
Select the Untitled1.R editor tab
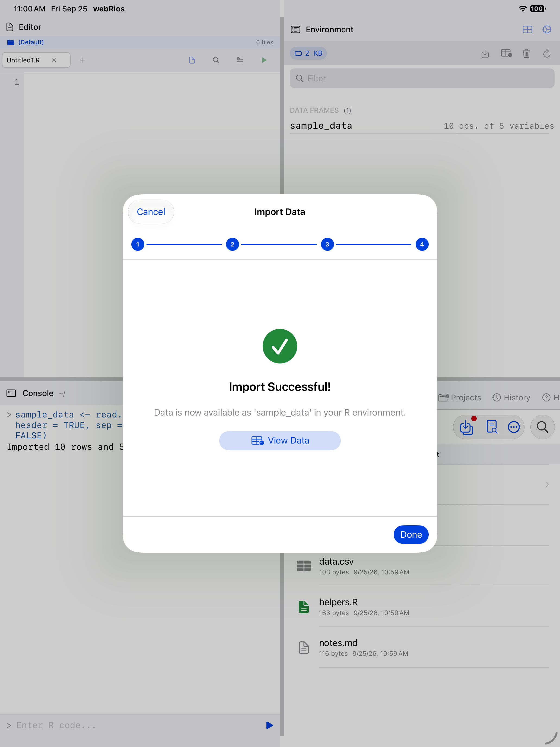[36, 60]
